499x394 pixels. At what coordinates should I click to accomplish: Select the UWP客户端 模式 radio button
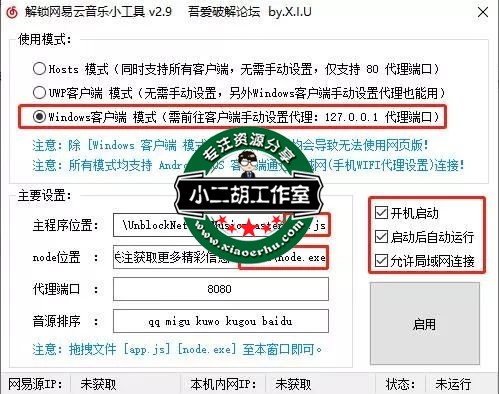39,92
